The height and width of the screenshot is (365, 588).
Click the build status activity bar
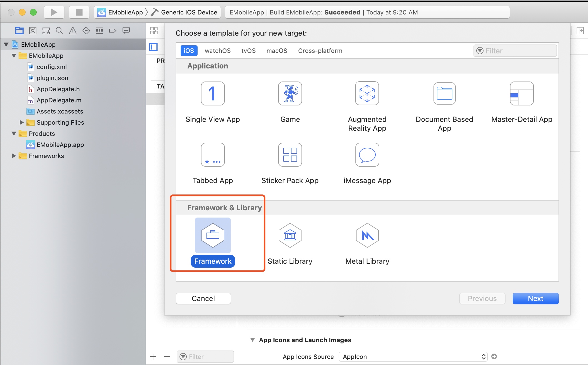pyautogui.click(x=367, y=12)
